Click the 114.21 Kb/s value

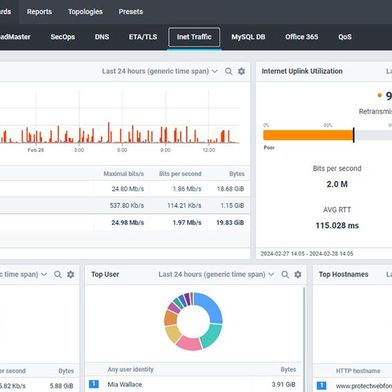184,206
